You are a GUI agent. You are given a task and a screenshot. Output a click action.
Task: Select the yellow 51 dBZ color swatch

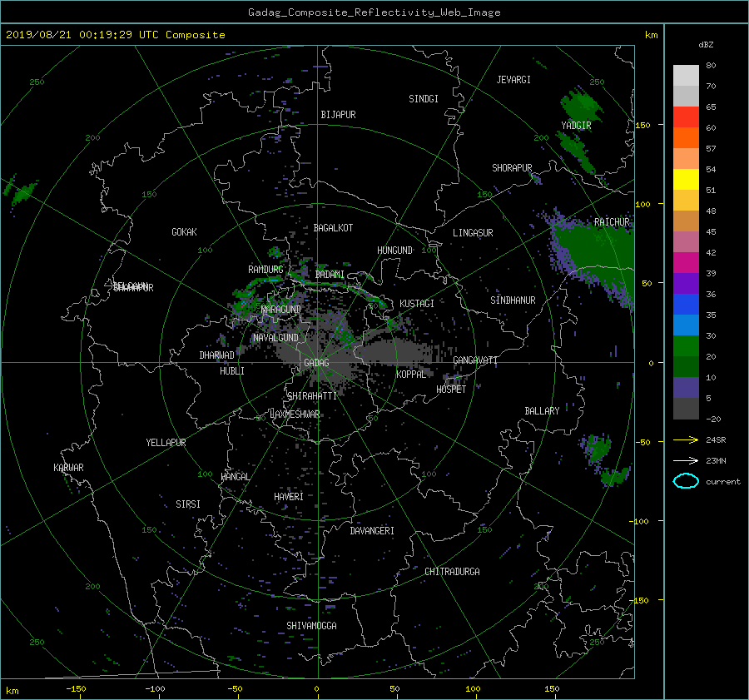click(686, 180)
